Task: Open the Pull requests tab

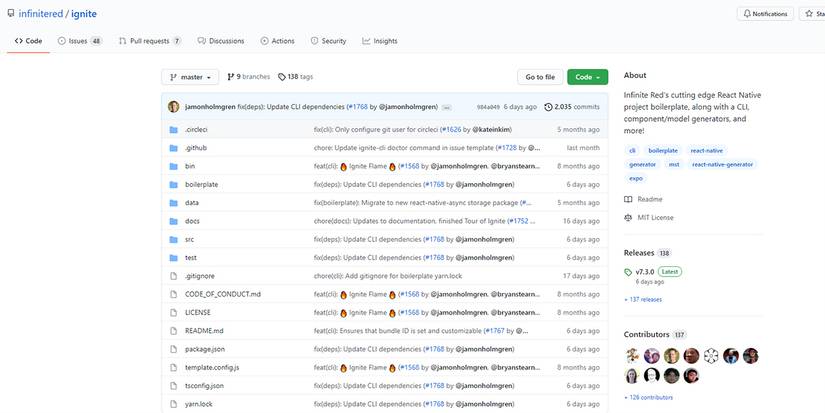Action: 150,41
